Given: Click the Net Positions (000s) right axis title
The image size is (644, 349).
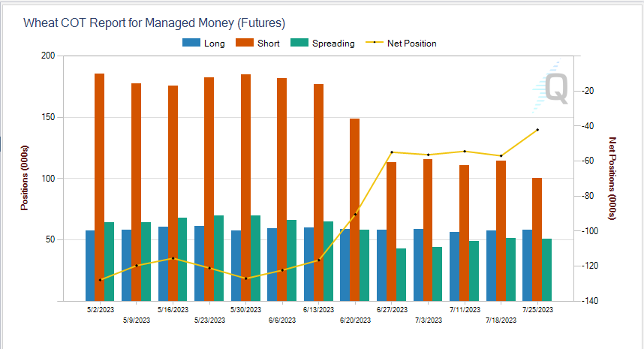Looking at the screenshot, I should (x=612, y=179).
